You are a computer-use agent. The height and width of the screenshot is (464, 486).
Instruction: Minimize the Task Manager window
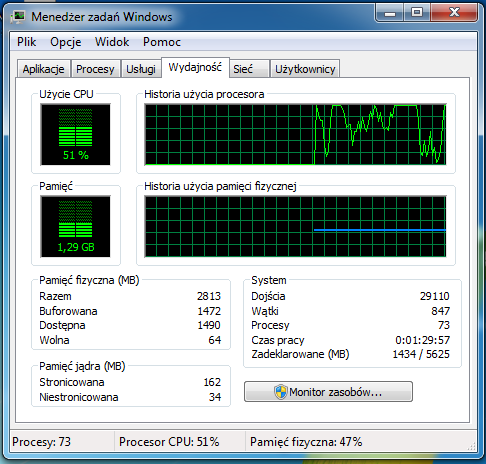pos(390,13)
